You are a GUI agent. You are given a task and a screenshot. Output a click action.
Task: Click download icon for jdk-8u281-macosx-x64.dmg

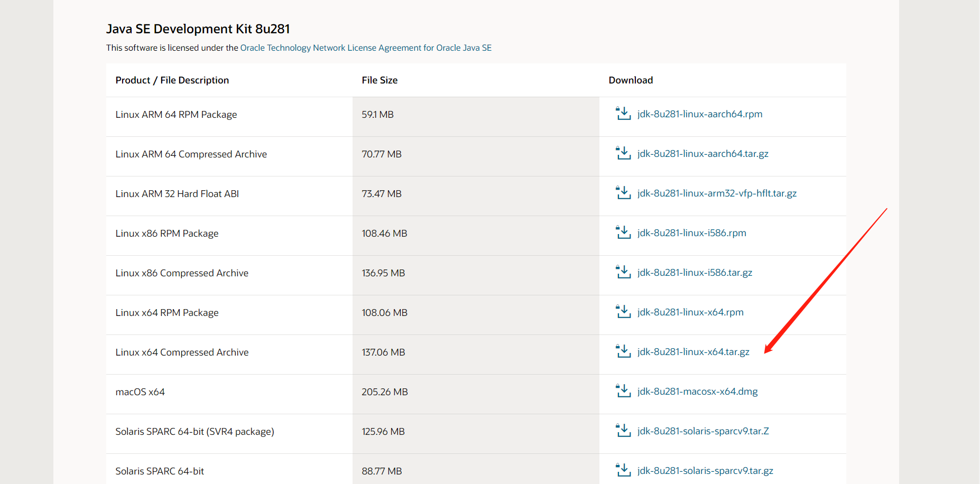tap(623, 391)
